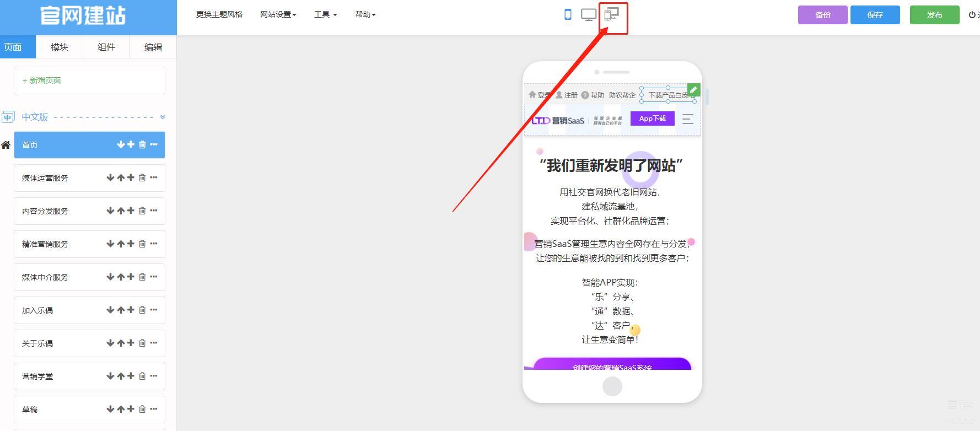980x431 pixels.
Task: Collapse the 中文版 page list
Action: click(163, 117)
